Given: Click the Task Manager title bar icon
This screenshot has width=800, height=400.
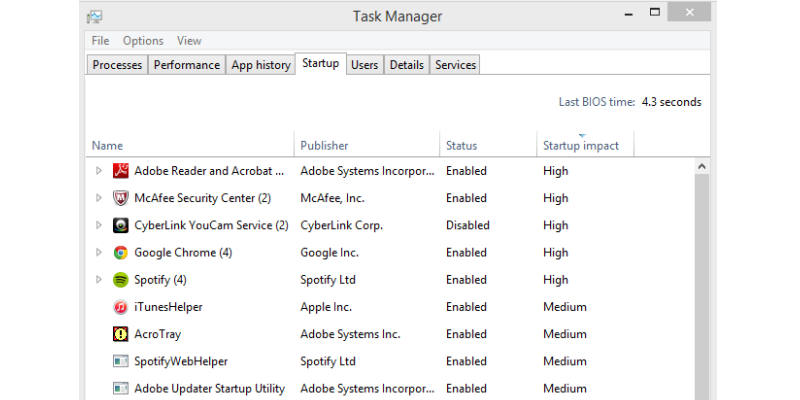Looking at the screenshot, I should [94, 16].
